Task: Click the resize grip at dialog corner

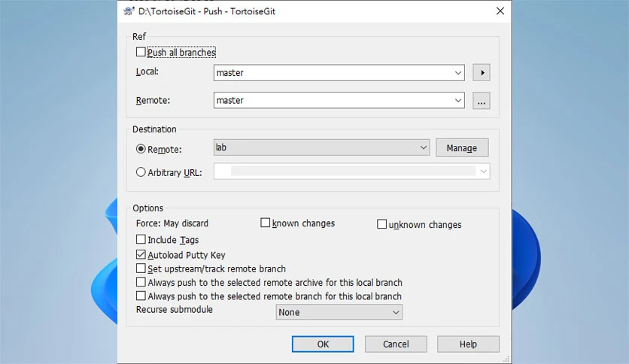Action: (x=506, y=359)
